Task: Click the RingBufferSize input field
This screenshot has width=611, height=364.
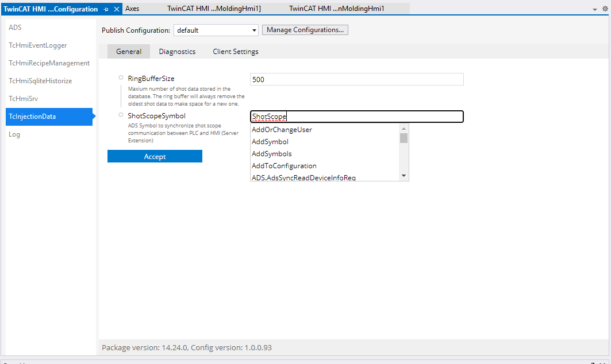Action: click(357, 79)
